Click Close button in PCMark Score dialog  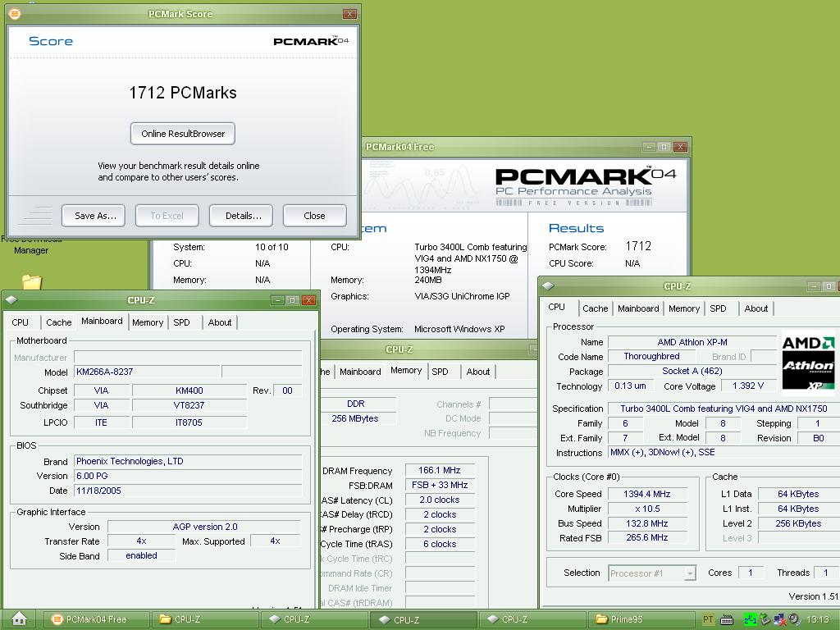314,216
